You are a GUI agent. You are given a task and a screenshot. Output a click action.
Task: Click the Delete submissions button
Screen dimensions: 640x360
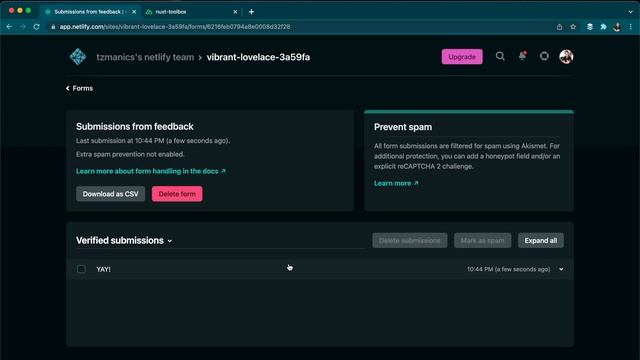(410, 240)
